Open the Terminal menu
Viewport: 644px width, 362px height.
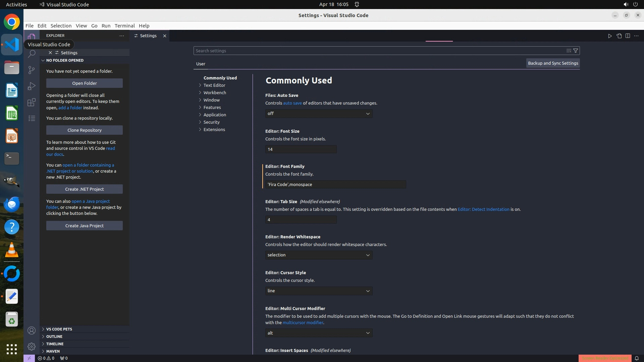click(124, 26)
